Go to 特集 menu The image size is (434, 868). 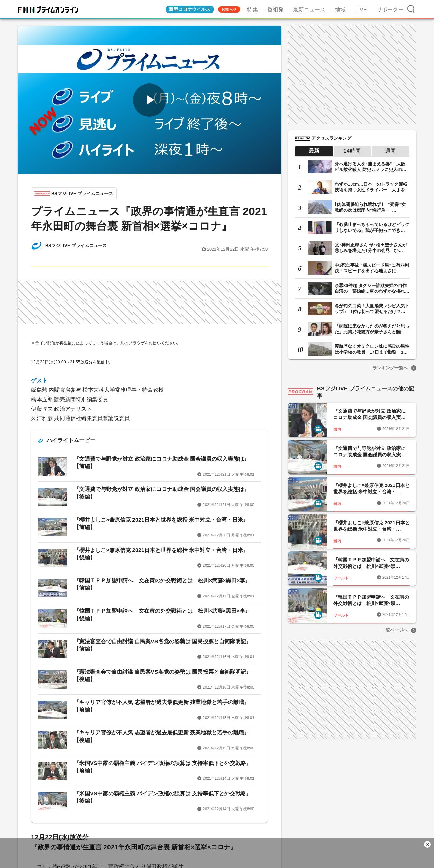tap(252, 10)
